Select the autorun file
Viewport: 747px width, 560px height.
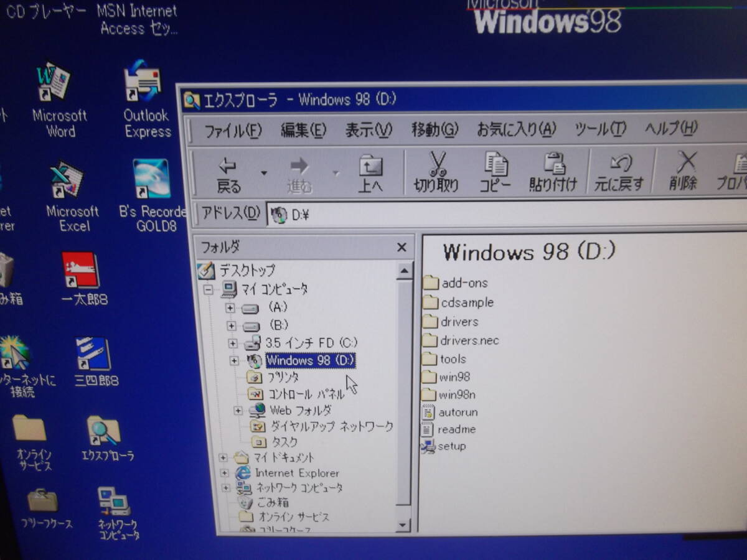449,412
